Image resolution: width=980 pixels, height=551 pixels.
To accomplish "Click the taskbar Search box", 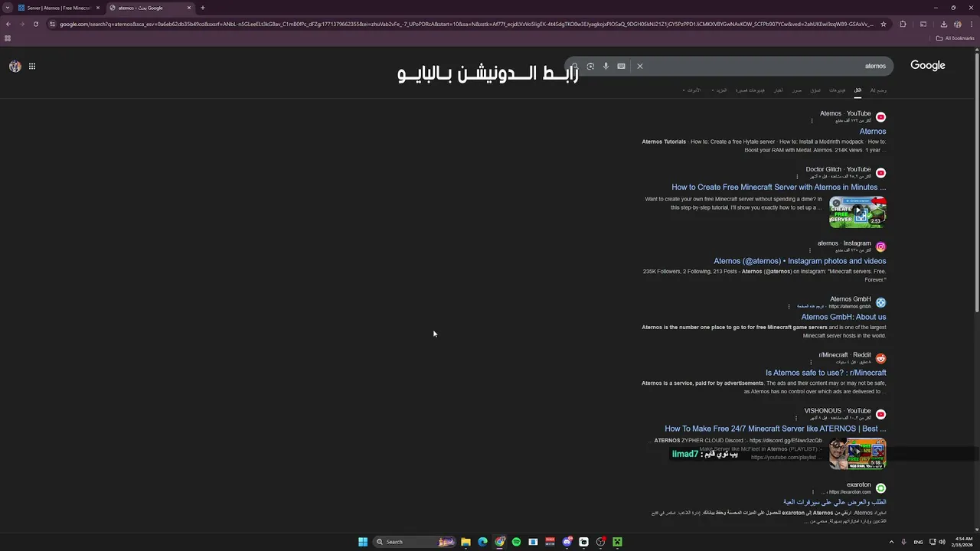I will pyautogui.click(x=414, y=542).
